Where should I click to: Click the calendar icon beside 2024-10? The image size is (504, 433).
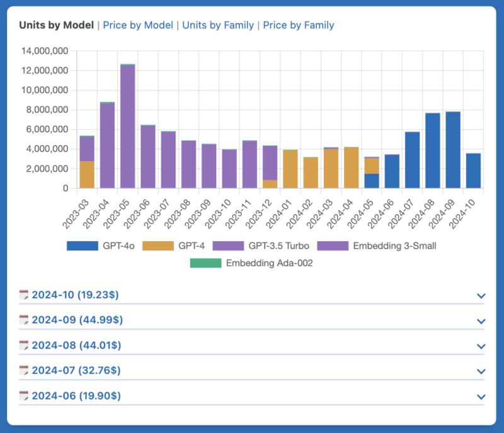24,295
